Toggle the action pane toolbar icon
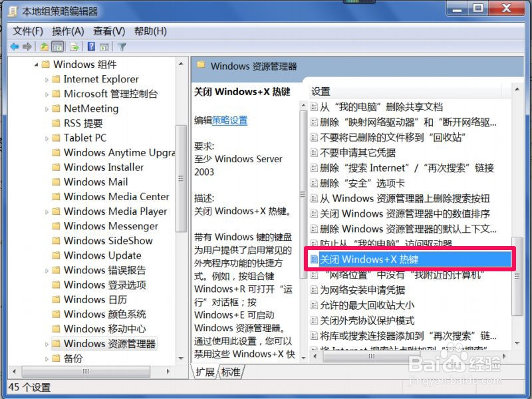The image size is (532, 399). (104, 47)
